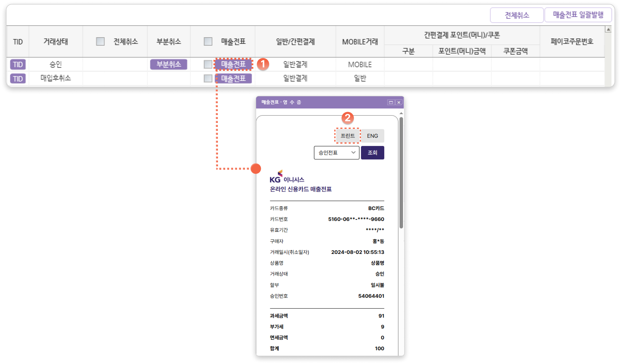Click the MOBILE거래 column header
The width and height of the screenshot is (621, 364).
click(360, 42)
